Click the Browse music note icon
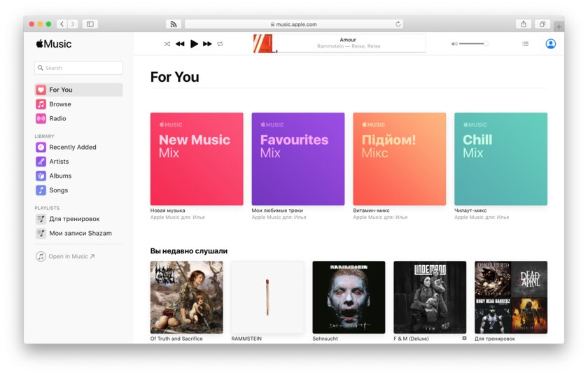Image resolution: width=588 pixels, height=375 pixels. click(x=41, y=104)
